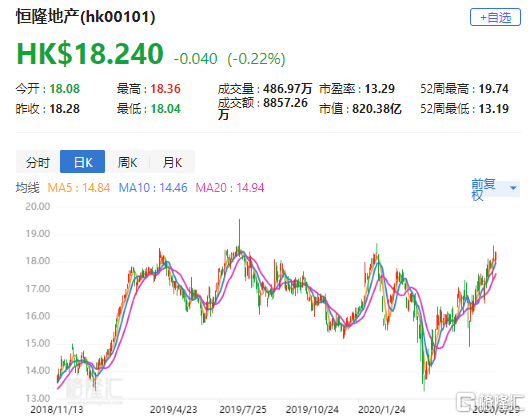Viewport: 531px width, 419px height.
Task: Click the 15.00 y-axis label
Action: pyautogui.click(x=38, y=343)
